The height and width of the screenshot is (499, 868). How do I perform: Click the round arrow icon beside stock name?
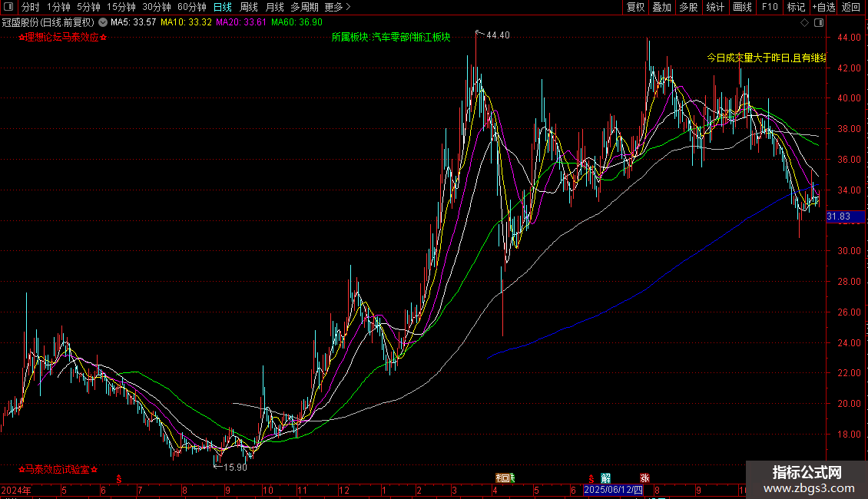103,23
